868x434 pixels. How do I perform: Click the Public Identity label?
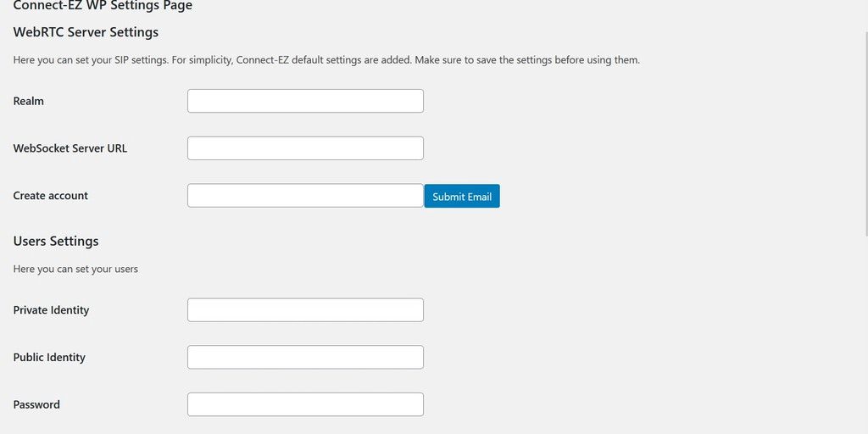coord(49,358)
